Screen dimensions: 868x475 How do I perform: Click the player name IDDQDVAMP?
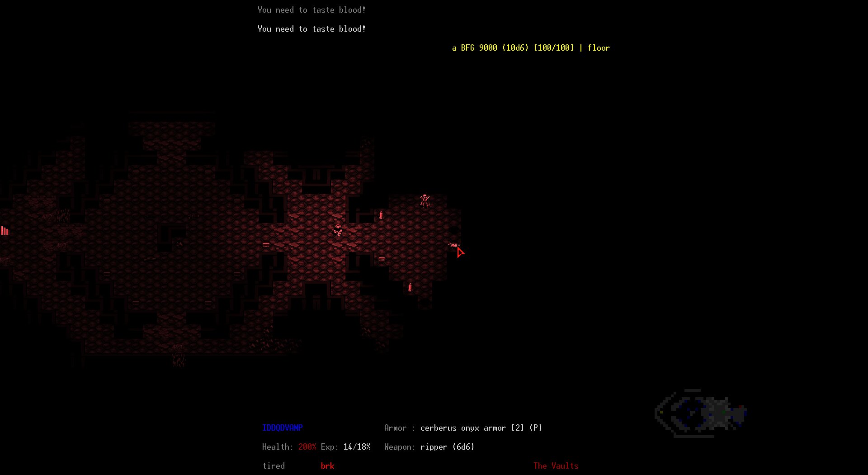(x=283, y=428)
